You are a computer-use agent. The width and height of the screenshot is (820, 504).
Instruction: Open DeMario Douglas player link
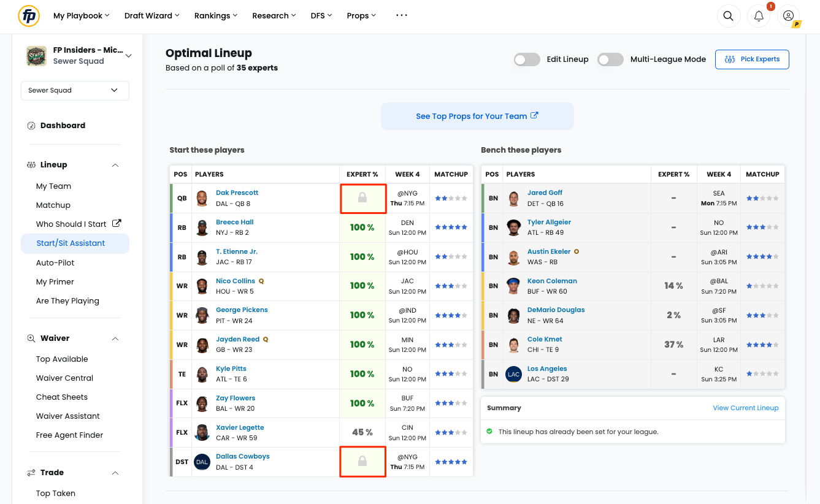[x=556, y=310]
